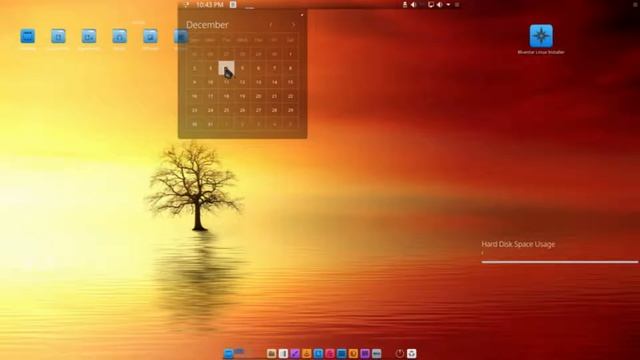Pin the calendar popup with top-right pin
The width and height of the screenshot is (640, 360).
pyautogui.click(x=302, y=15)
